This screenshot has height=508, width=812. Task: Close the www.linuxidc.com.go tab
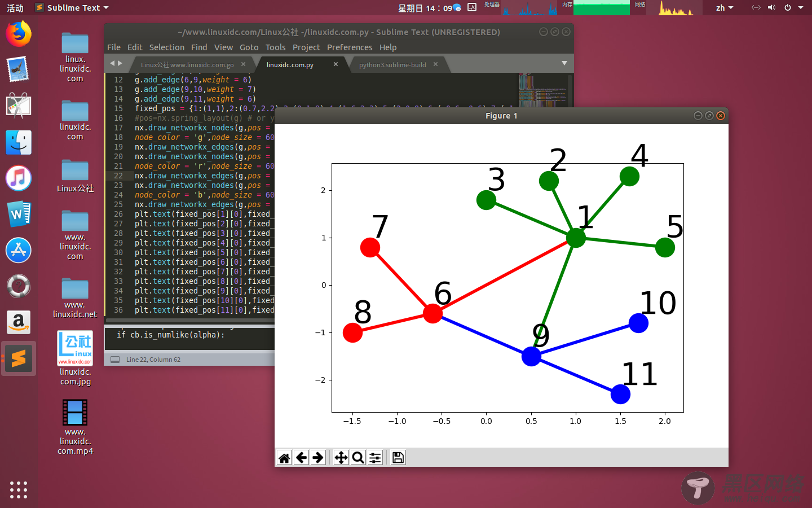[x=243, y=64]
